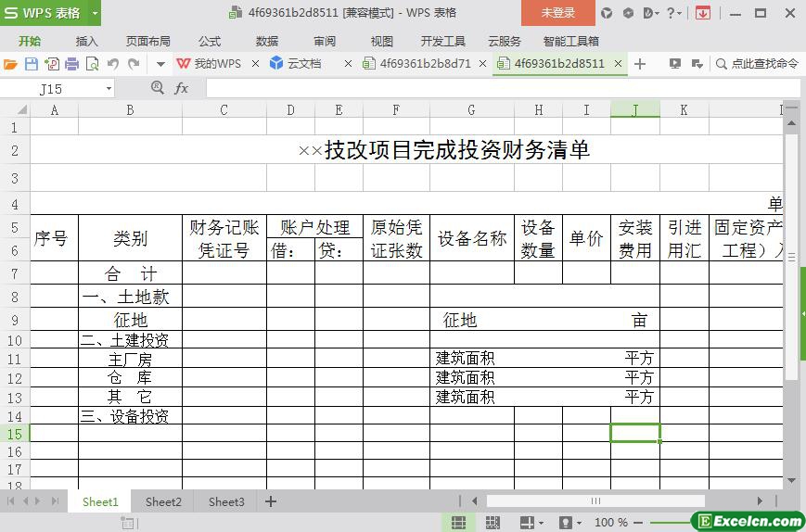Open the 公式 ribbon tab
Screen dimensions: 806x532
[x=210, y=41]
